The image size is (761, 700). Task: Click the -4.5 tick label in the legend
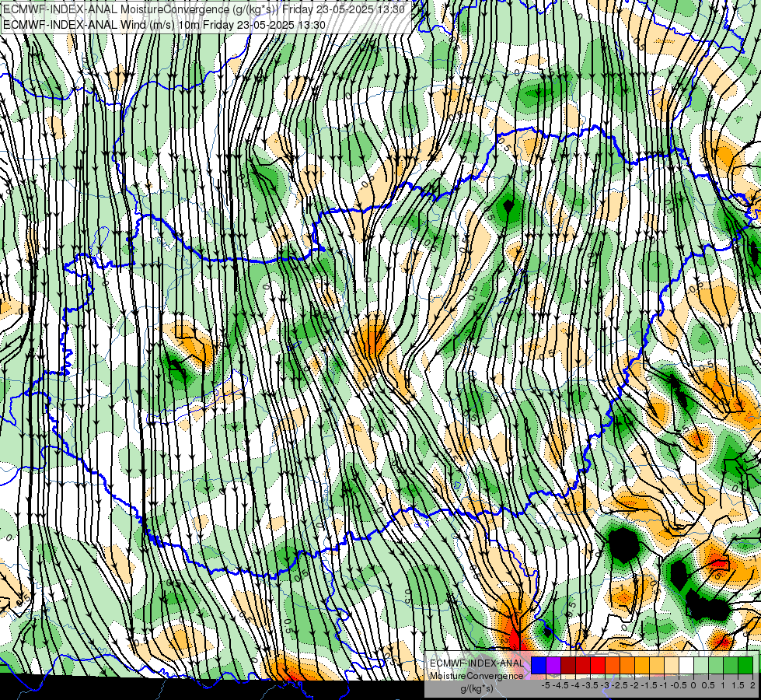561,685
